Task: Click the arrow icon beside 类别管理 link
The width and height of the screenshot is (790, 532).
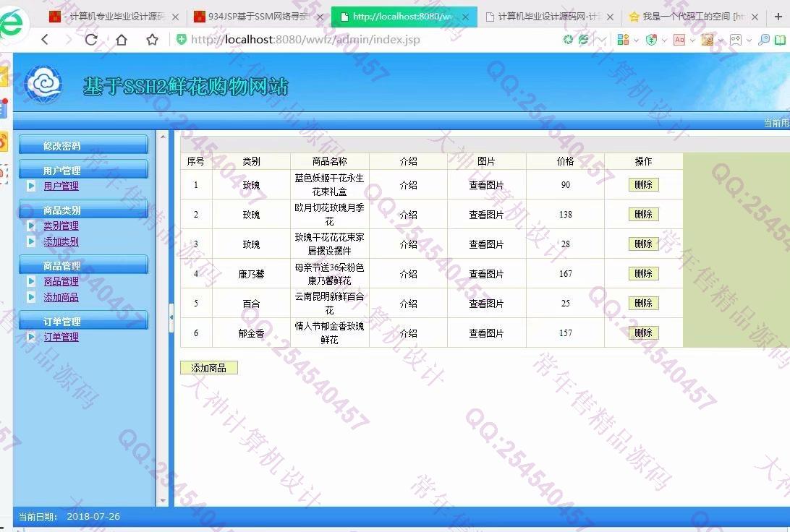Action: pos(31,226)
